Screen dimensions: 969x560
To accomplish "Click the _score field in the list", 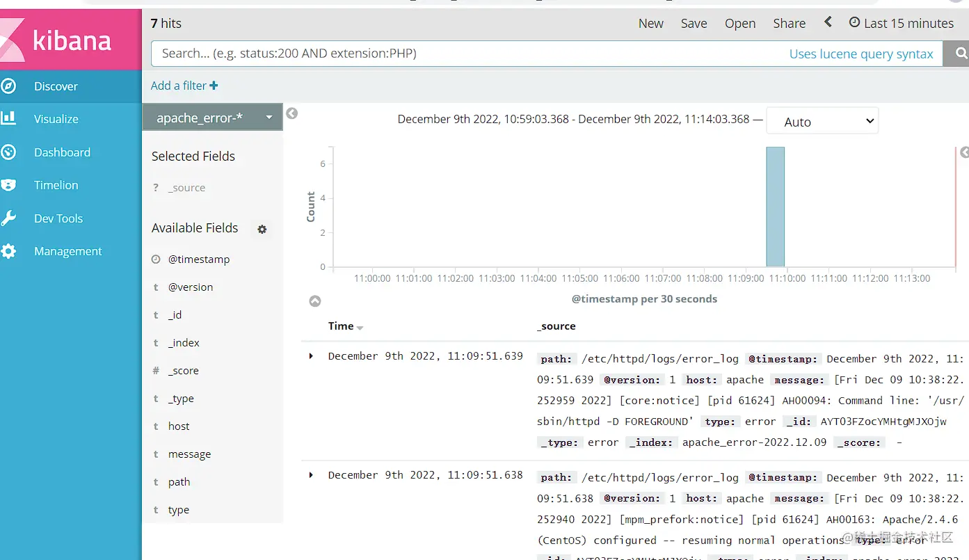I will pyautogui.click(x=183, y=371).
